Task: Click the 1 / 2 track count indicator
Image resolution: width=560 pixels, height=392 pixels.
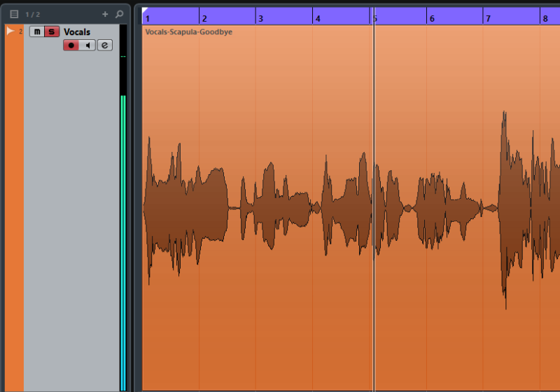Action: pos(33,14)
